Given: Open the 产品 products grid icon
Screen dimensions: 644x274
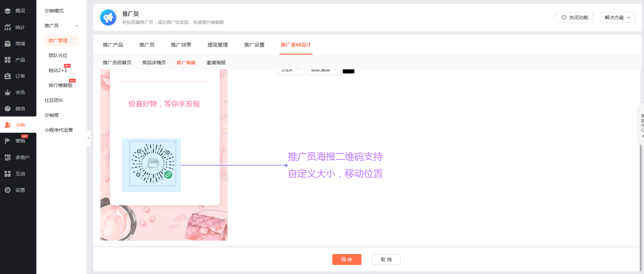Looking at the screenshot, I should (8, 60).
